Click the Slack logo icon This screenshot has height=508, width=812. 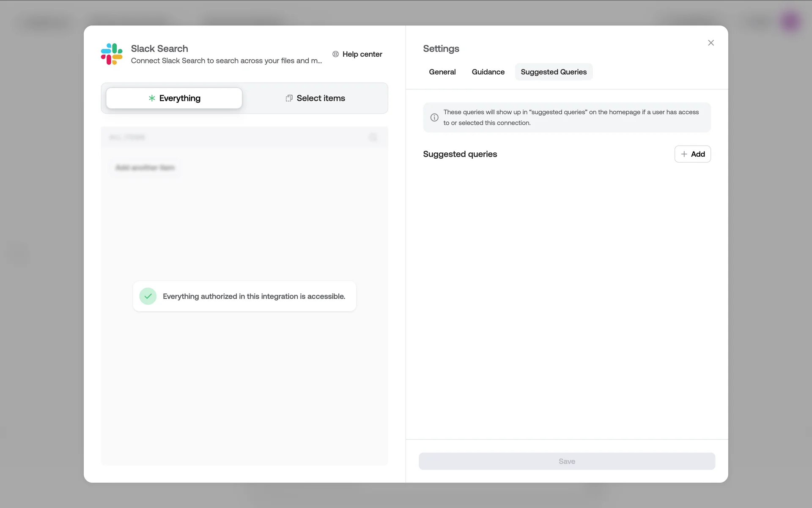(112, 54)
